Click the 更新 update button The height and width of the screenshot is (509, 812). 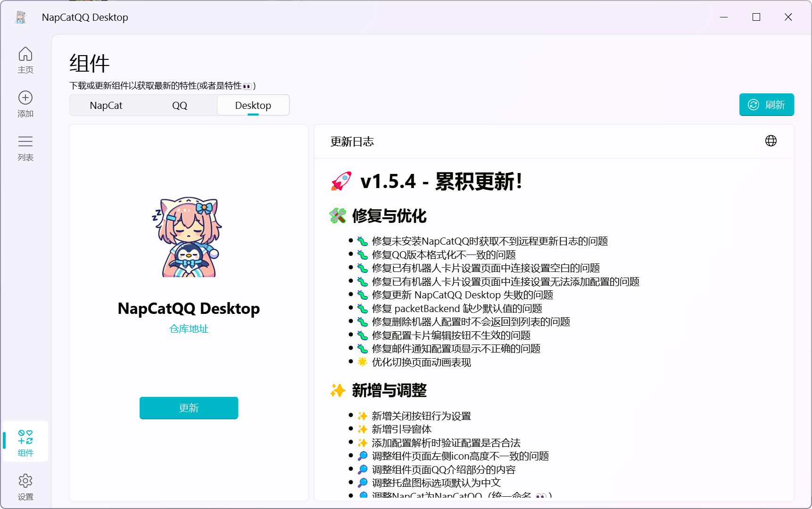(189, 408)
